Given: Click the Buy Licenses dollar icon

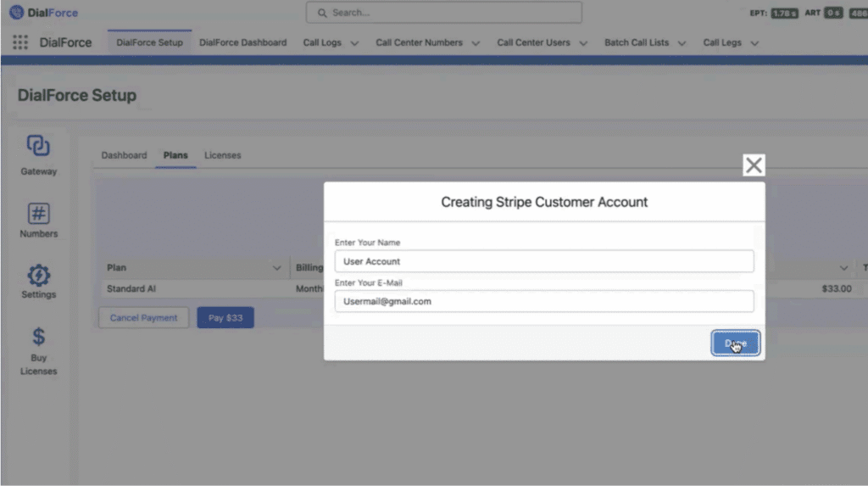Looking at the screenshot, I should tap(38, 337).
